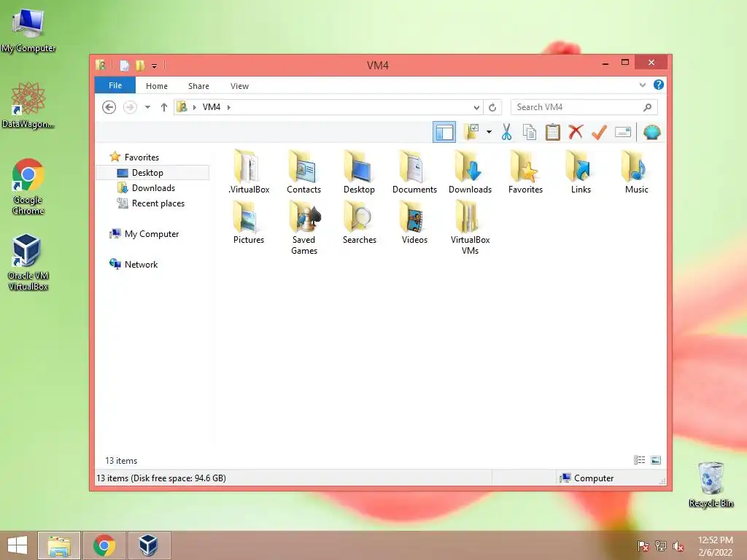Click the new folder icon in title bar
This screenshot has height=560, width=747.
click(140, 65)
